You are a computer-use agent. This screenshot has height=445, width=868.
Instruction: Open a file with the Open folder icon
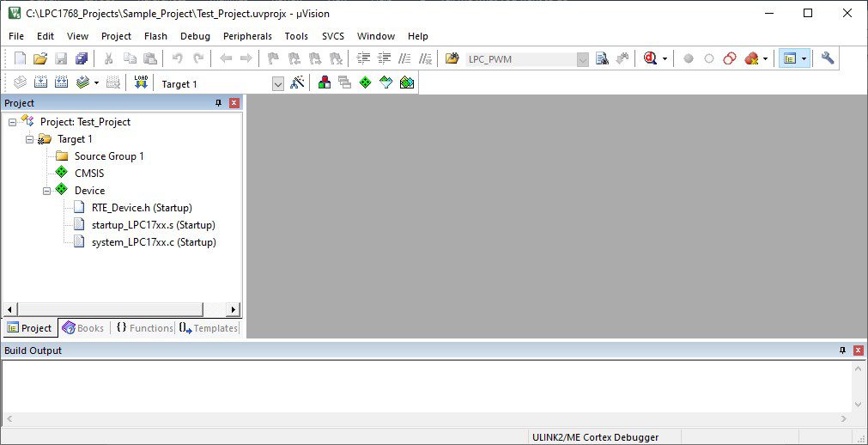point(39,58)
